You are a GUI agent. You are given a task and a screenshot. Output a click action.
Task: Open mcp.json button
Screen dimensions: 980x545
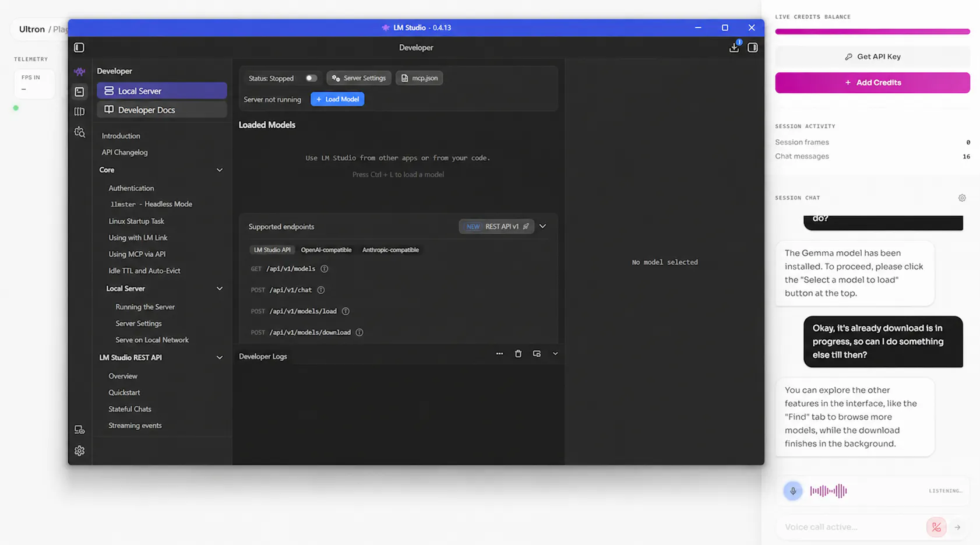[420, 78]
